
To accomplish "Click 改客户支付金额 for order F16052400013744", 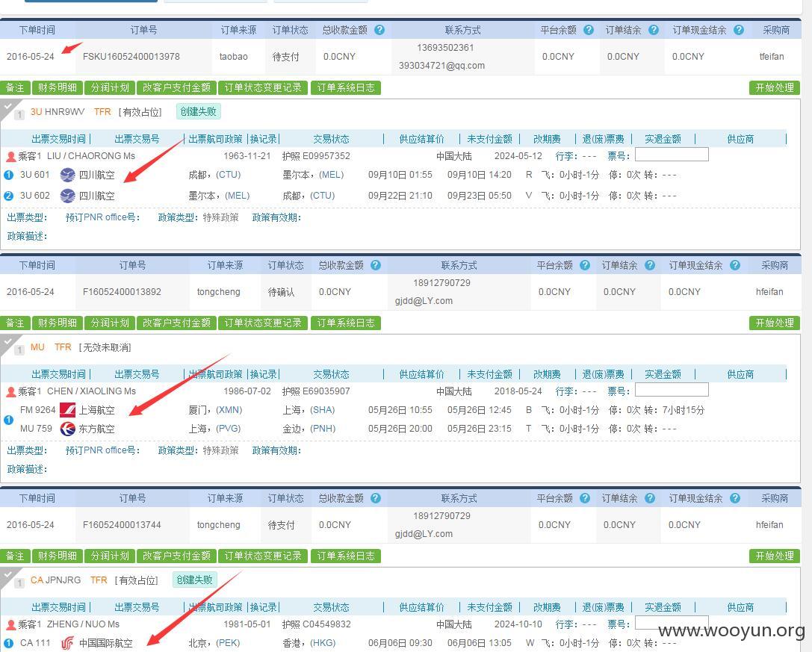I will pos(176,556).
